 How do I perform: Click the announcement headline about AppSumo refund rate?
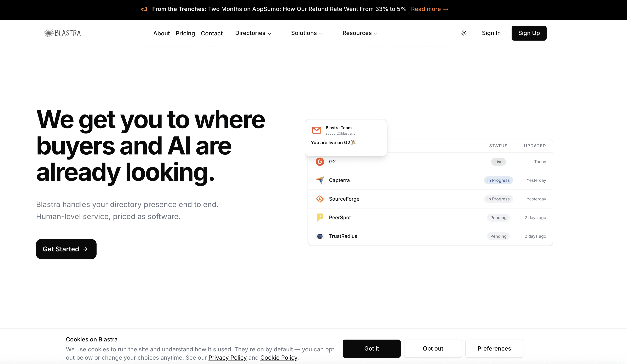point(279,9)
